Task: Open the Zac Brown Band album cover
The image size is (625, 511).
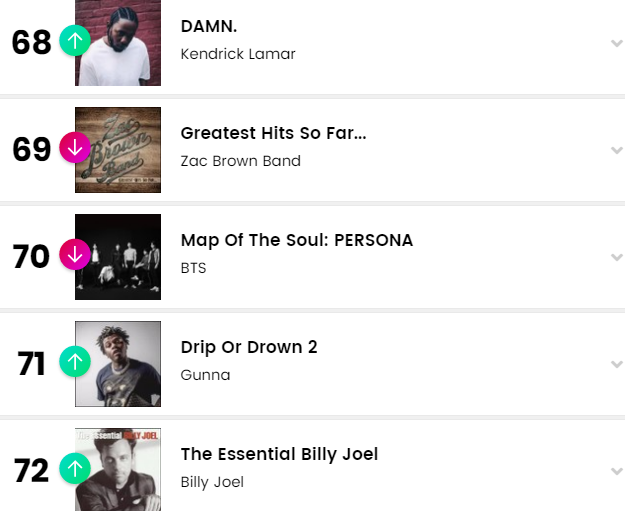Action: coord(120,150)
